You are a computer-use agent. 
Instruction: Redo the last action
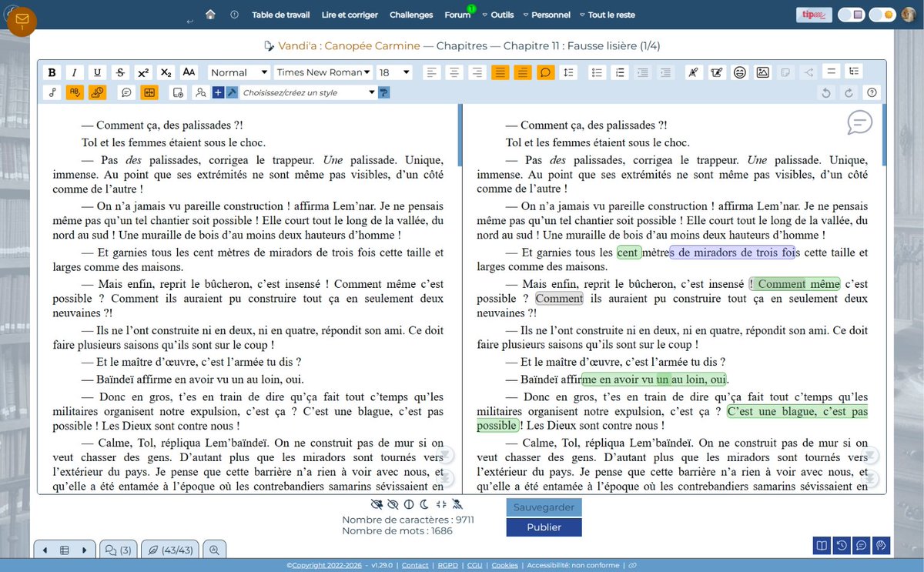[x=849, y=92]
